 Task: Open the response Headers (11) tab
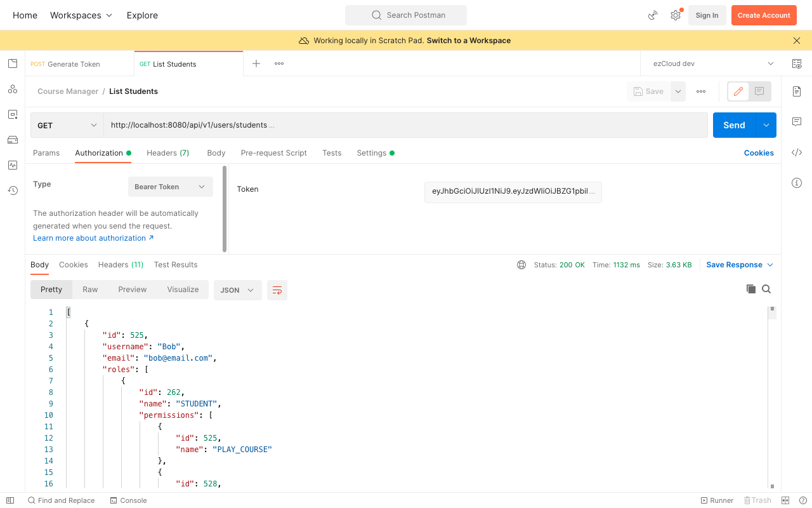point(121,265)
